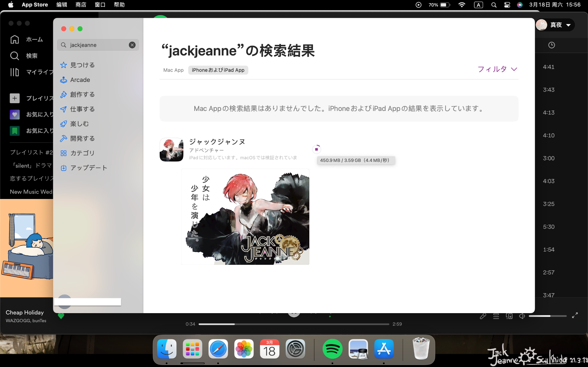The width and height of the screenshot is (588, 367).
Task: Enter Spotify full screen mode
Action: pyautogui.click(x=575, y=315)
